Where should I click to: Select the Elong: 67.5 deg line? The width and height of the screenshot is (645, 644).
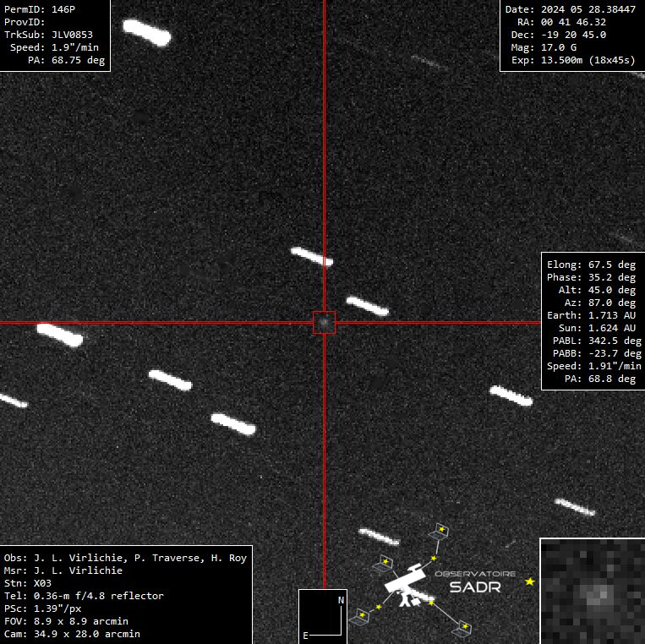[591, 265]
